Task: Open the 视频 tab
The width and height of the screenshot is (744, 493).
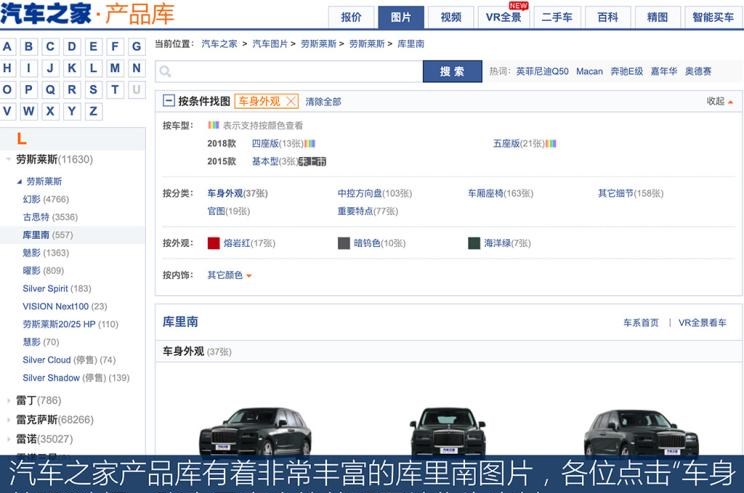Action: [x=451, y=18]
